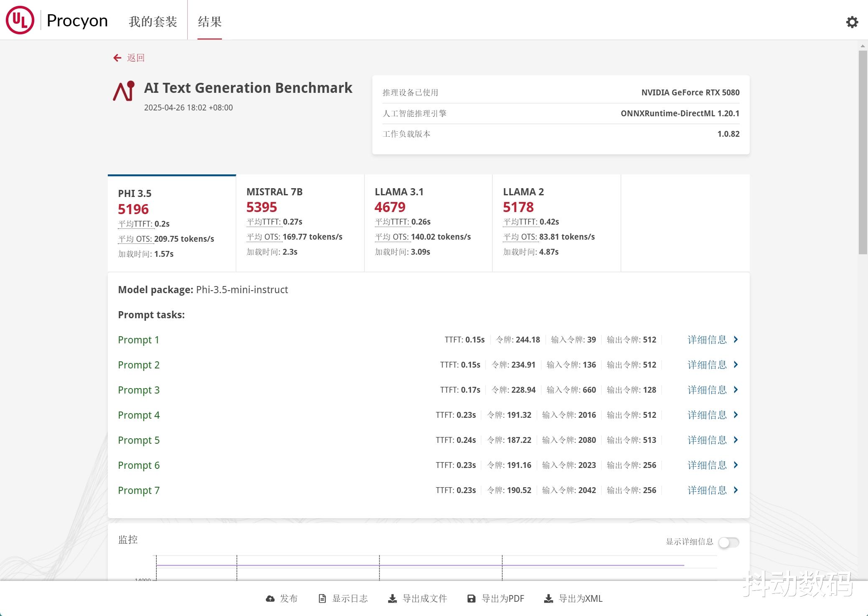
Task: Expand Prompt 2 details chevron
Action: tap(736, 365)
